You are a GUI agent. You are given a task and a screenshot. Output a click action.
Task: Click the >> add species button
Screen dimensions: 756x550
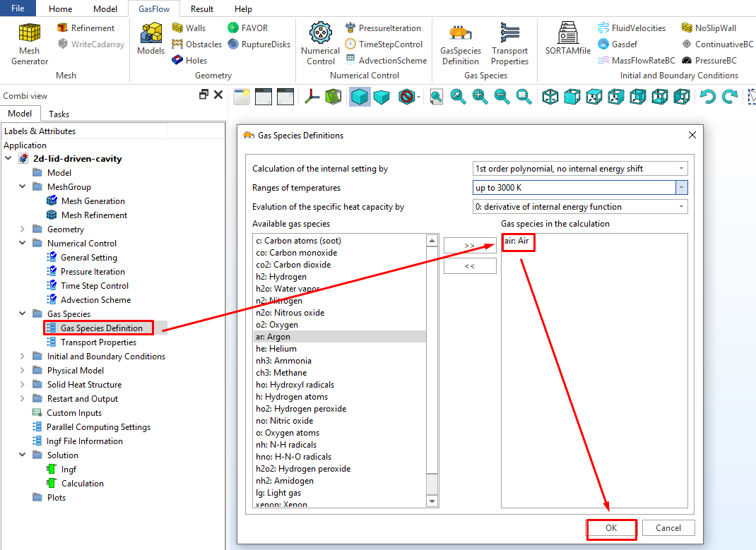pyautogui.click(x=470, y=246)
